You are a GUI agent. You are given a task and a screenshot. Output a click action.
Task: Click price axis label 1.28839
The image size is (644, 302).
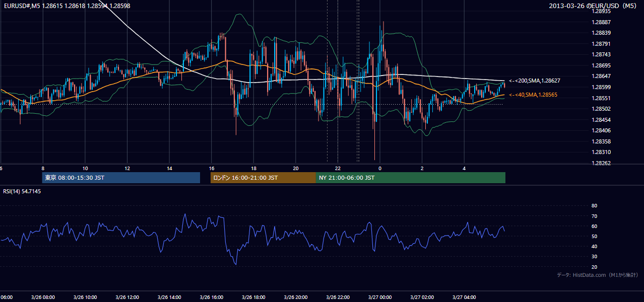pyautogui.click(x=601, y=33)
